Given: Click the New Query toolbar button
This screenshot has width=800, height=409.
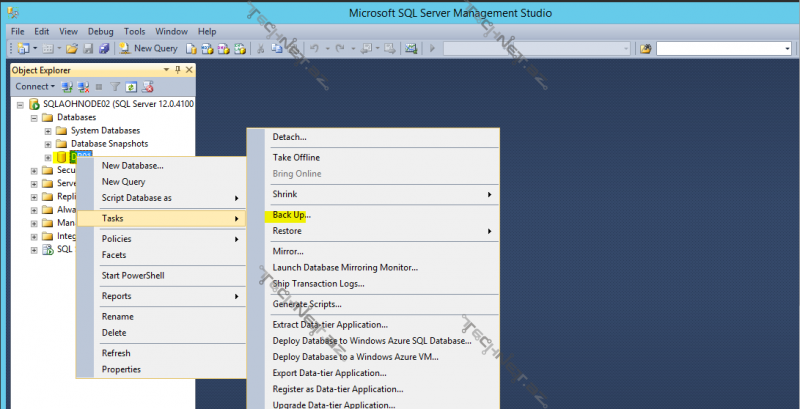Looking at the screenshot, I should coord(148,48).
